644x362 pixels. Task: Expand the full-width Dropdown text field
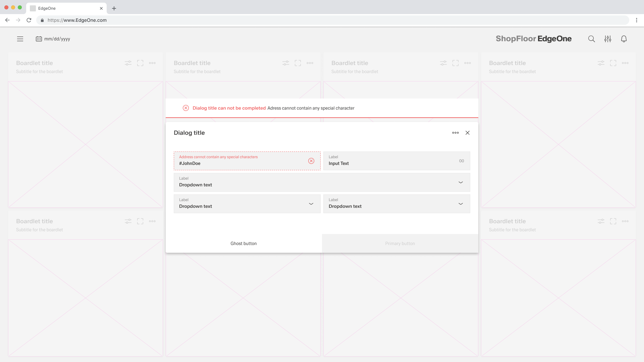pyautogui.click(x=461, y=182)
